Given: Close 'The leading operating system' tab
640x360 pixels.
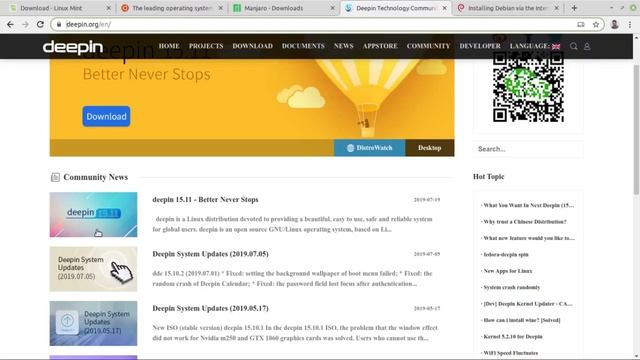Looking at the screenshot, I should click(x=220, y=8).
